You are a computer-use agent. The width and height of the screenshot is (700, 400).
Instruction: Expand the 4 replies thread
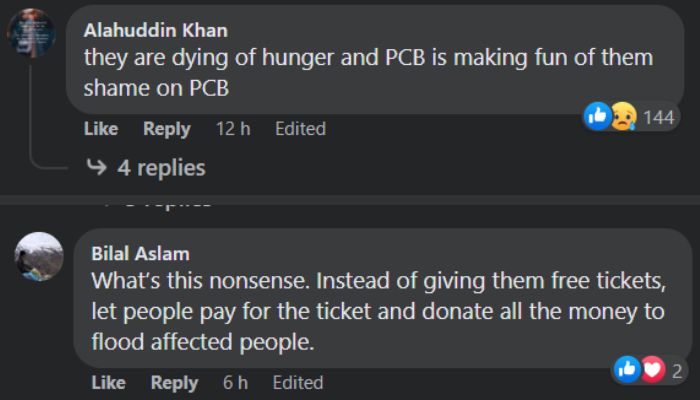coord(161,167)
